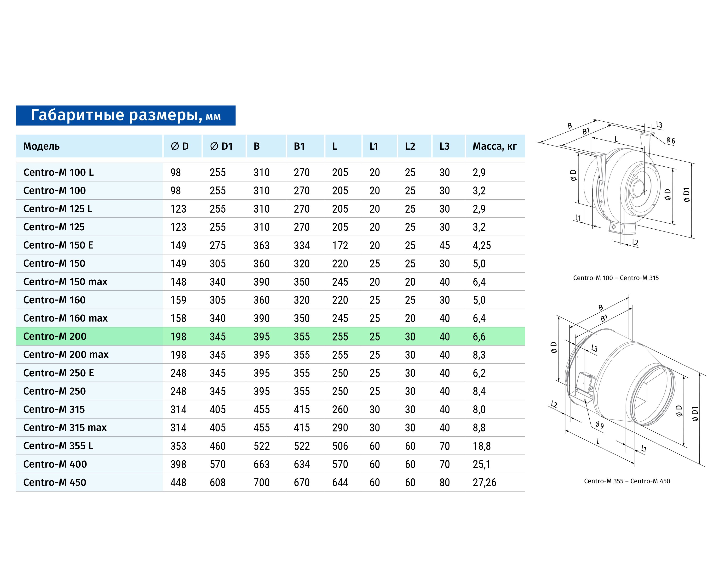Image resolution: width=719 pixels, height=588 pixels.
Task: Click the Centro-M 100 L row label
Action: pos(58,172)
